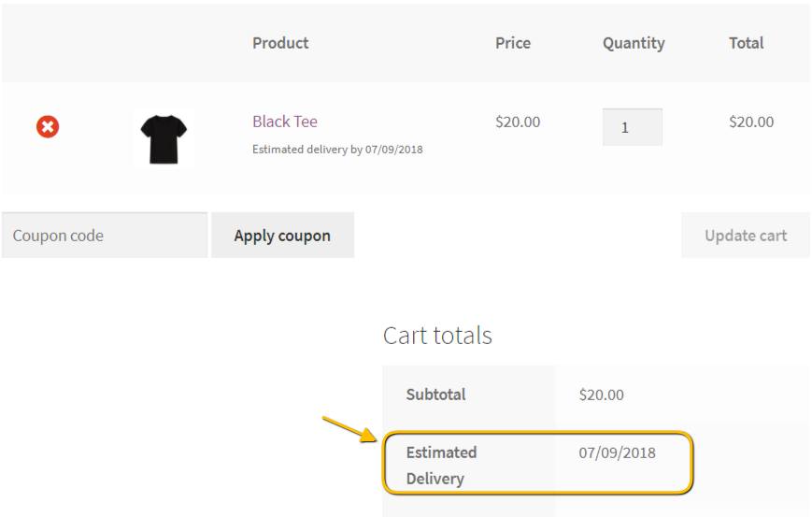
Task: Remove Black Tee with red X icon
Action: click(x=48, y=126)
